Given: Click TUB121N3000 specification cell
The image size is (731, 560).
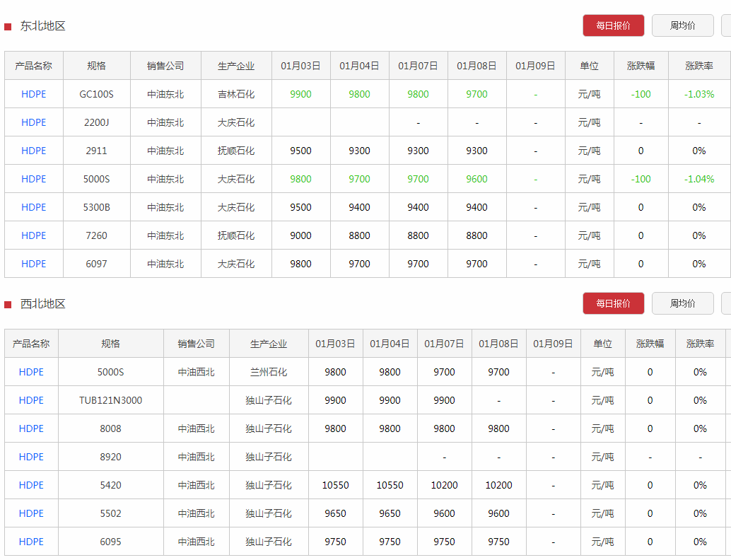Looking at the screenshot, I should pyautogui.click(x=110, y=400).
